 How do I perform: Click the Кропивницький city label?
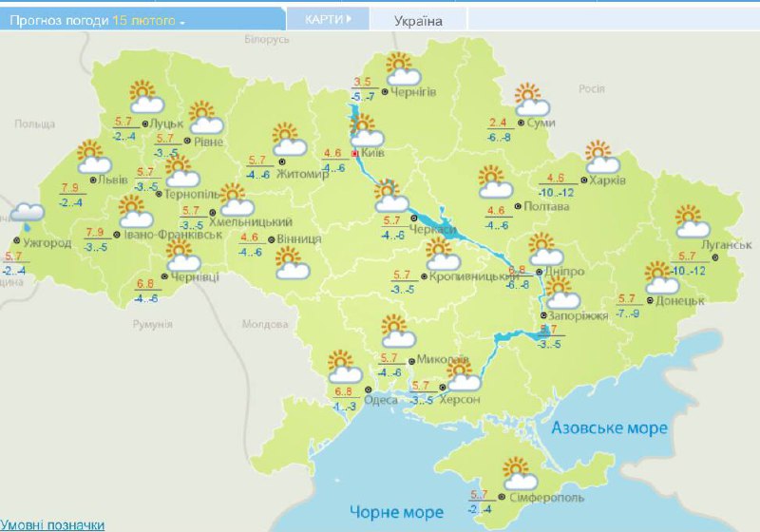[x=466, y=276]
